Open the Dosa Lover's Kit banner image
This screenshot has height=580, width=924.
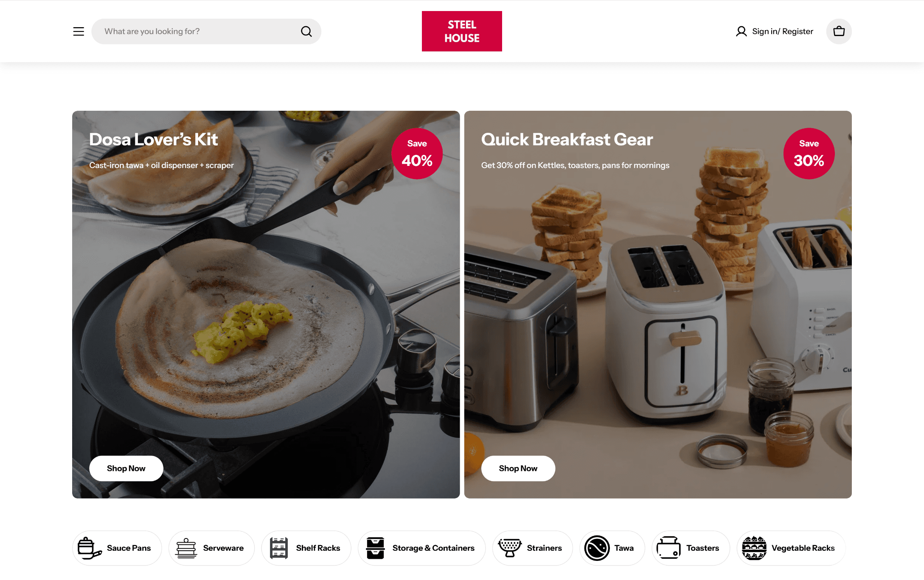tap(266, 305)
